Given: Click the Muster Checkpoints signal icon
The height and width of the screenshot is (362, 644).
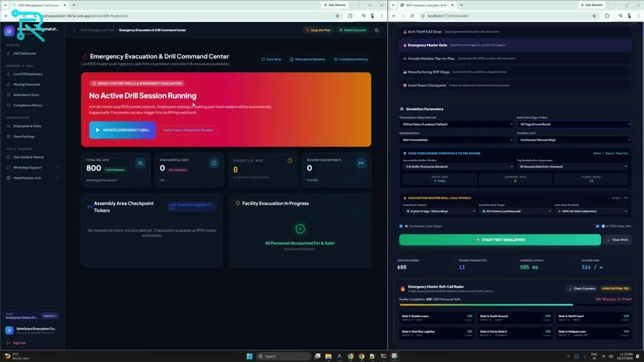Looking at the screenshot, I should point(361,163).
